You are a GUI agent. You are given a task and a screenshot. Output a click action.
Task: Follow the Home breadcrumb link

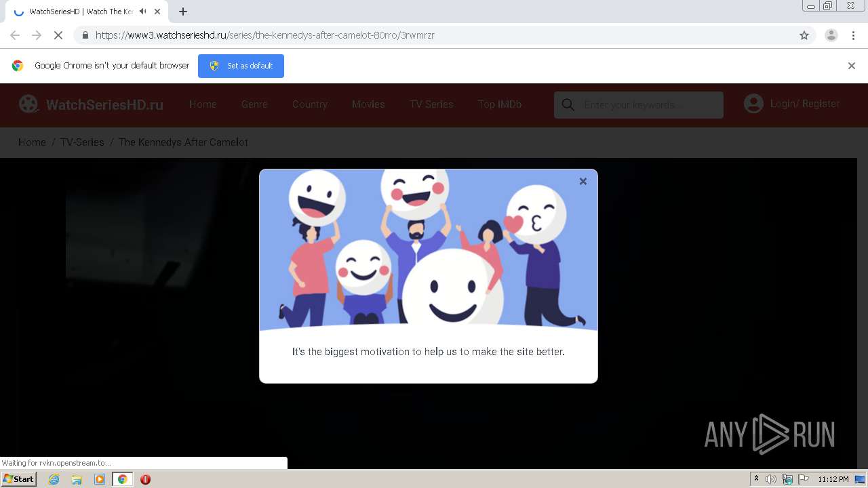coord(32,142)
